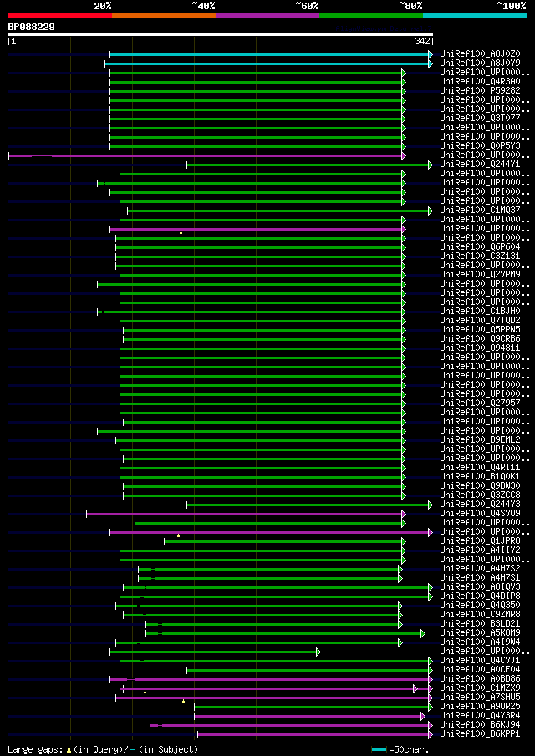Select the UniRef100_Q9BW30 label

tap(480, 486)
